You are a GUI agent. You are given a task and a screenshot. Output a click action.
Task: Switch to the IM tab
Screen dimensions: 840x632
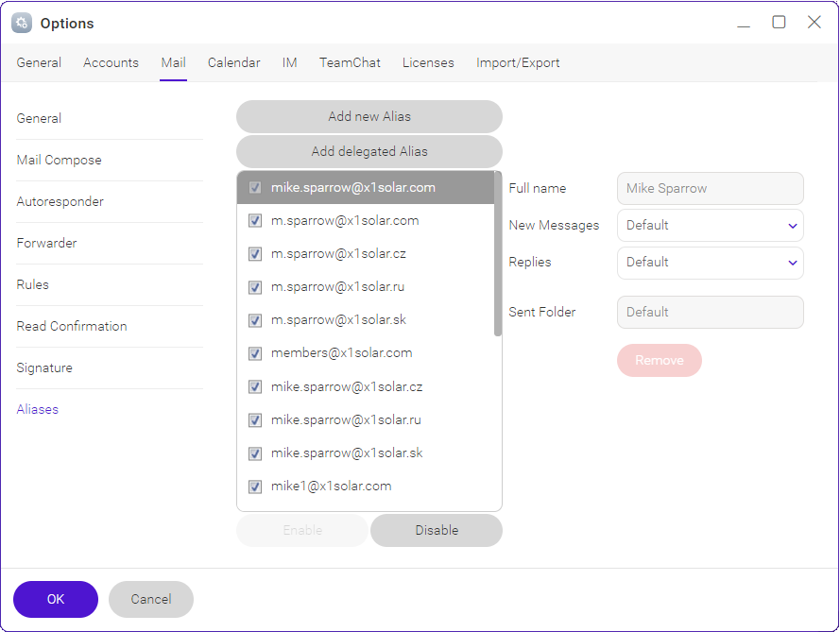[290, 62]
